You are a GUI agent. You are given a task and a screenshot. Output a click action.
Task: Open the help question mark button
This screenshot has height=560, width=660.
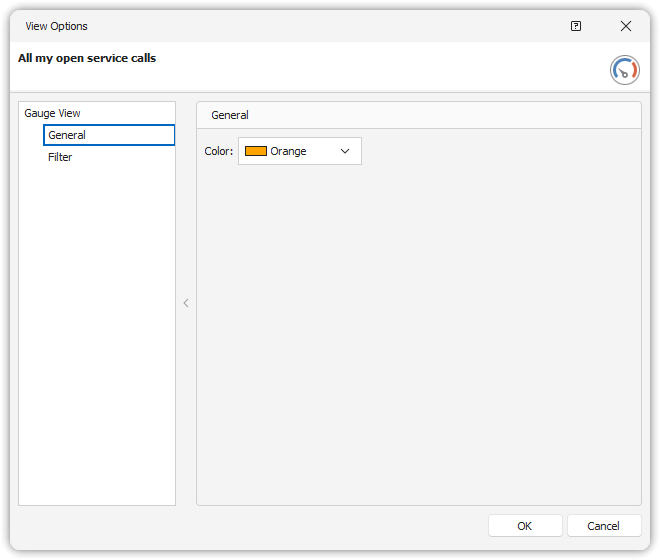(x=576, y=26)
